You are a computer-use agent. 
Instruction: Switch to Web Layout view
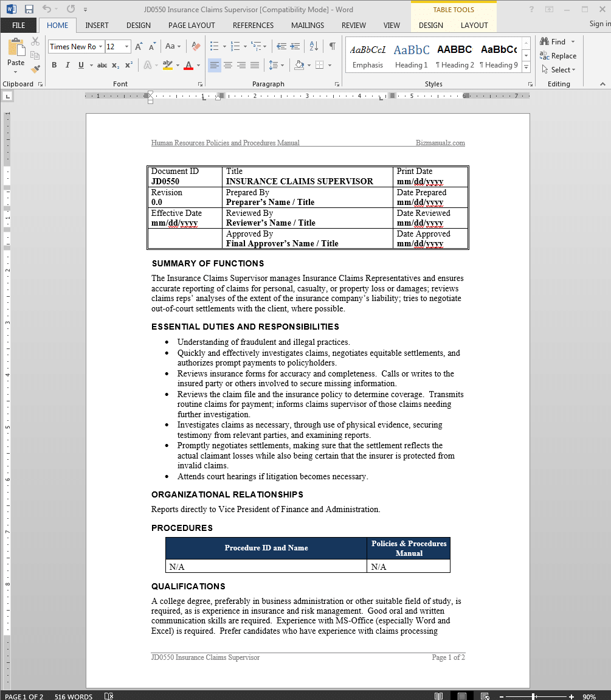(485, 696)
